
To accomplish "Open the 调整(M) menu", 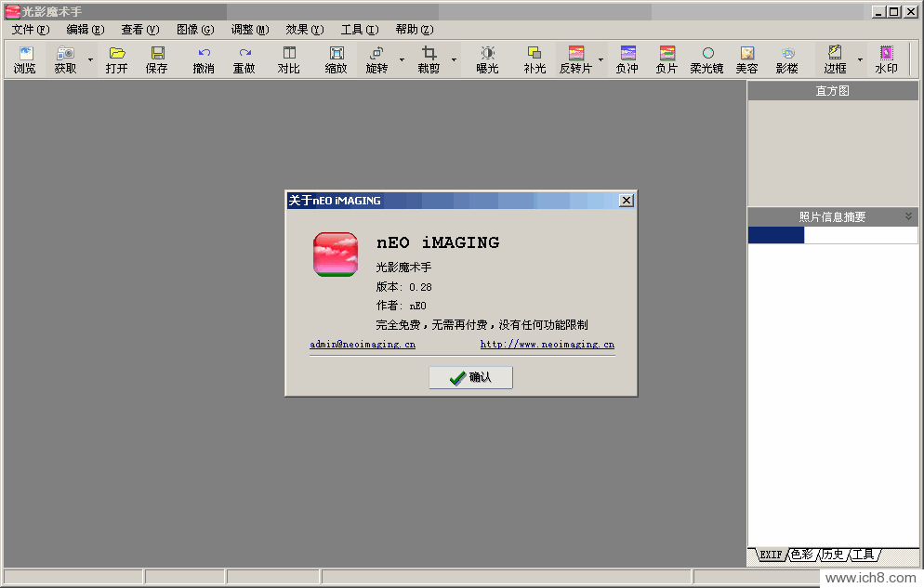I will pyautogui.click(x=250, y=30).
